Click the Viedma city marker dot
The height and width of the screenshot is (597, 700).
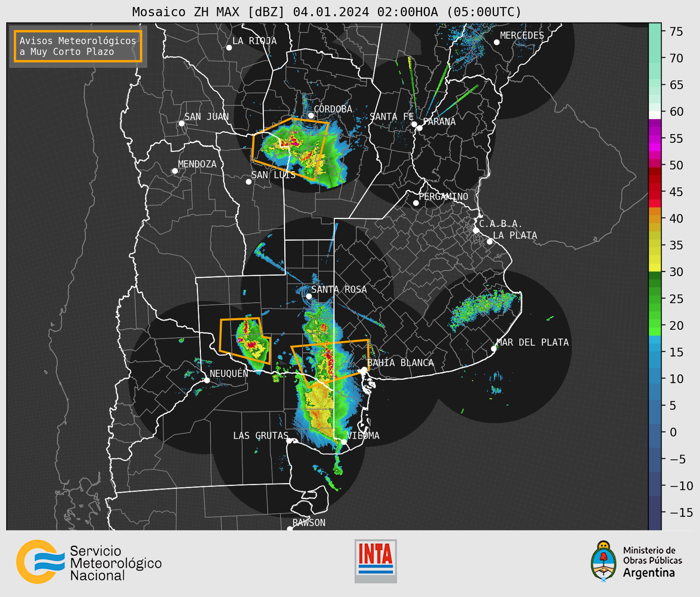(344, 442)
